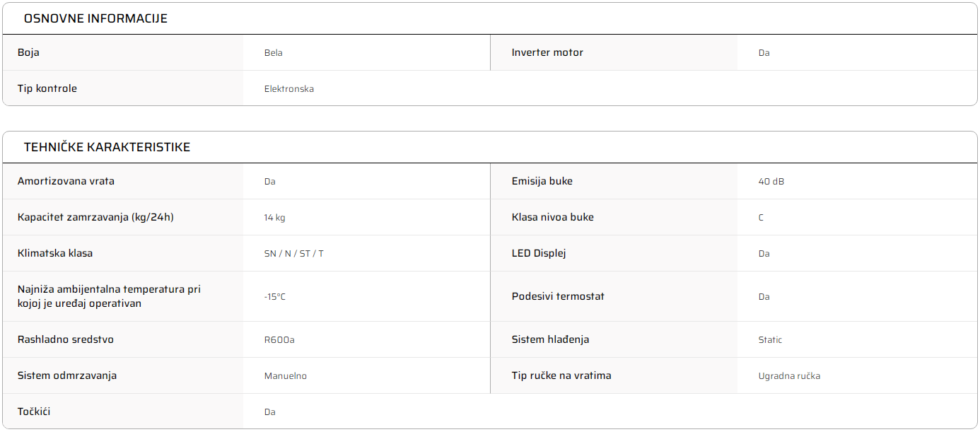Select the R600a refrigerant value

[x=279, y=340]
